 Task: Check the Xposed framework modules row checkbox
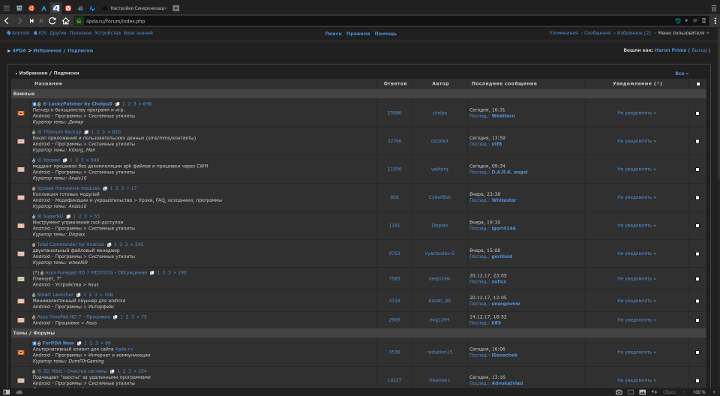pos(698,198)
